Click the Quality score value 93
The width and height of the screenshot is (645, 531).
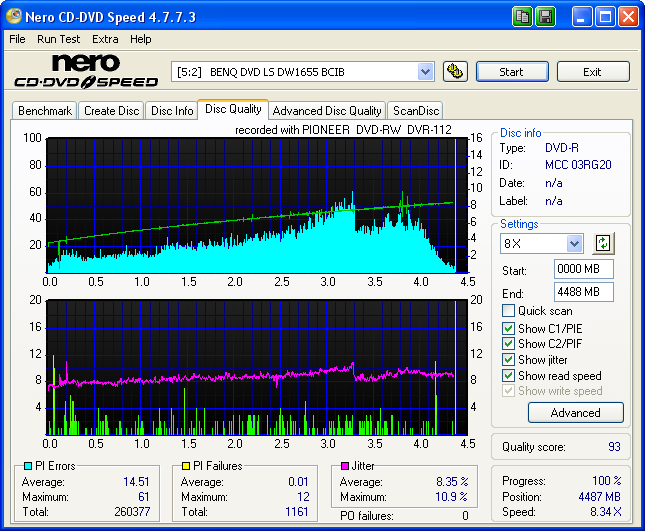coord(614,446)
